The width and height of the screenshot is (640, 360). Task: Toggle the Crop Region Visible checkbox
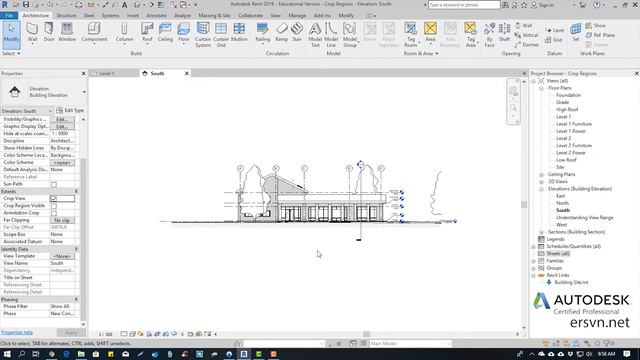[x=54, y=206]
